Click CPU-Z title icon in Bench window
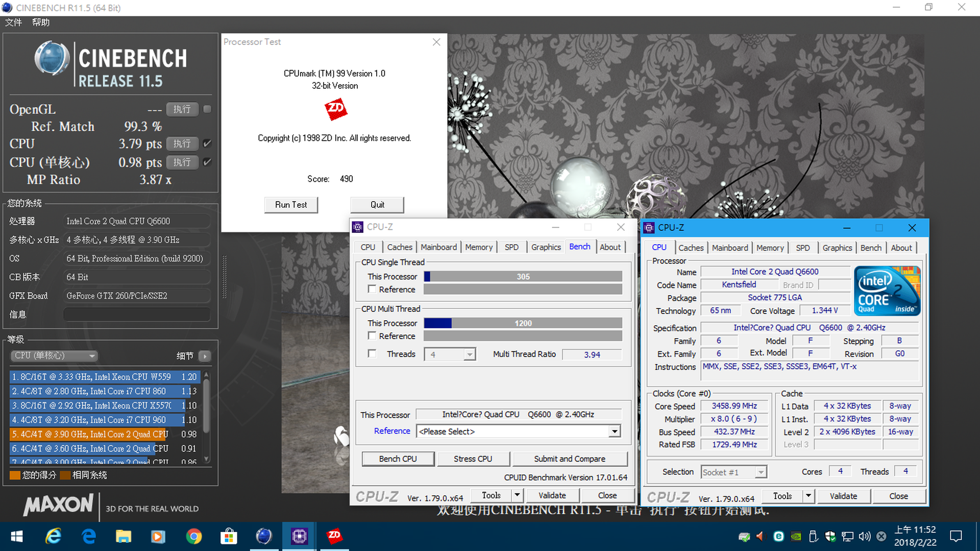Viewport: 980px width, 551px height. pyautogui.click(x=358, y=227)
